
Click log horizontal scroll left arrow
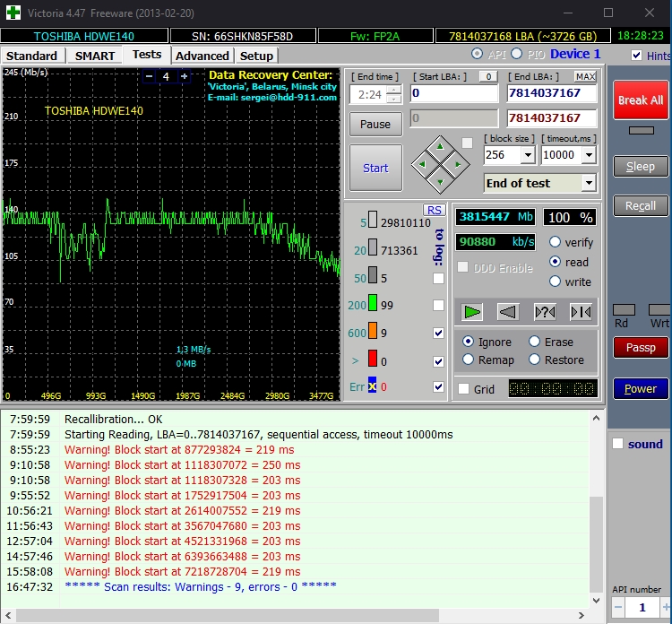click(x=8, y=615)
